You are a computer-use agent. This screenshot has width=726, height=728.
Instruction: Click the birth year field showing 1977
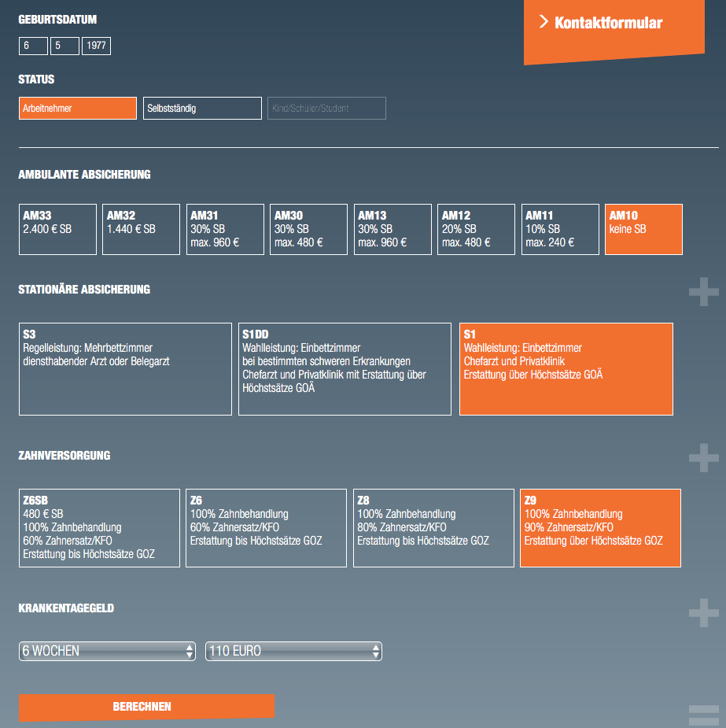(x=96, y=46)
